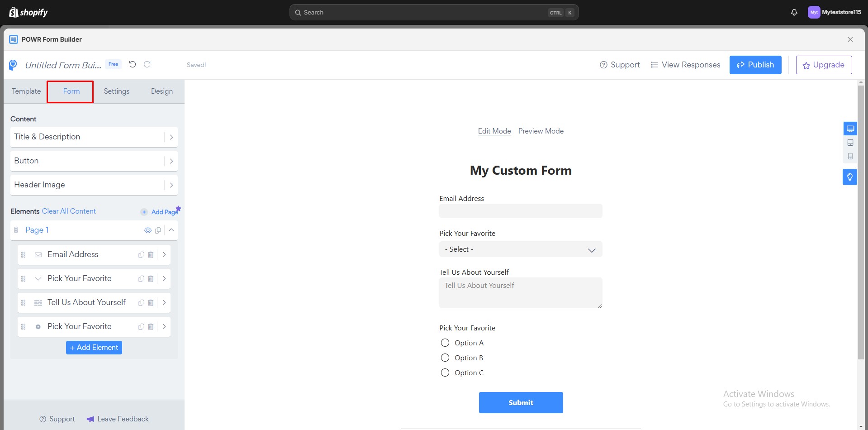Viewport: 868px width, 430px height.
Task: Click the Shopify search bar
Action: (x=433, y=12)
